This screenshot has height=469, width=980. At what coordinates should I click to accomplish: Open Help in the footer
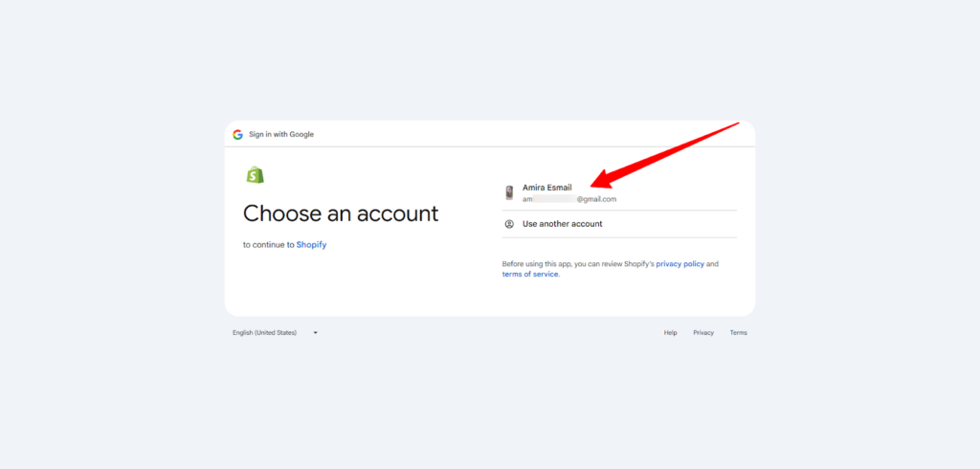pyautogui.click(x=670, y=333)
